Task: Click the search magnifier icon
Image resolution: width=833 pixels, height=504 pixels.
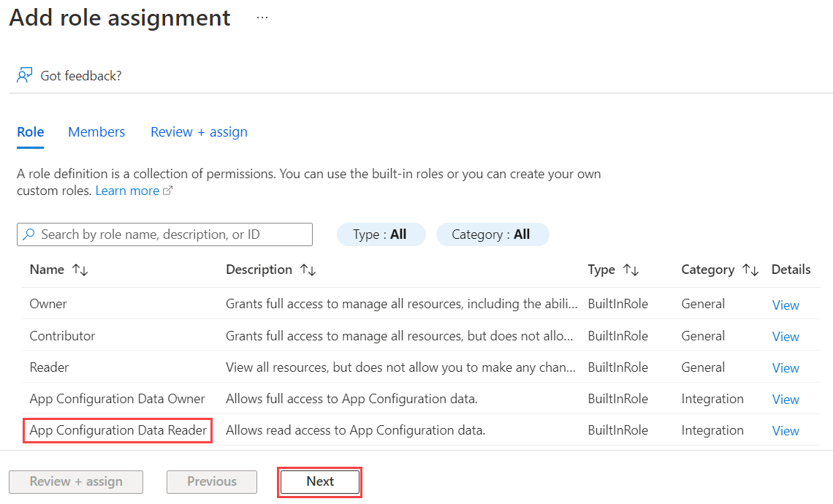Action: coord(29,234)
